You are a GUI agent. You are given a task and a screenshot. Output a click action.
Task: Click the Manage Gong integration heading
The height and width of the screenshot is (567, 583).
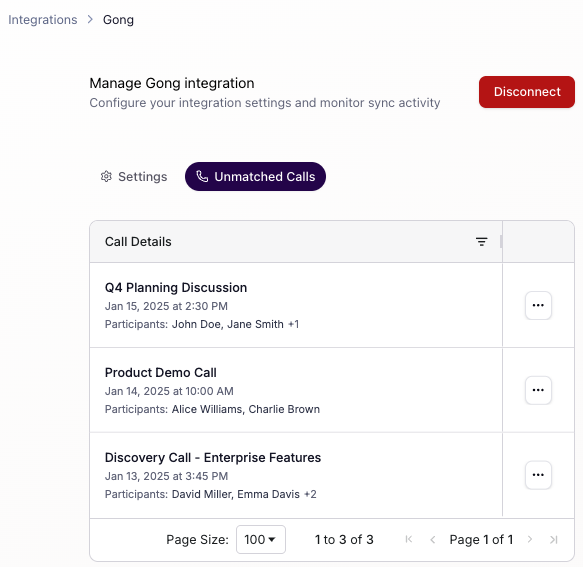click(x=172, y=83)
